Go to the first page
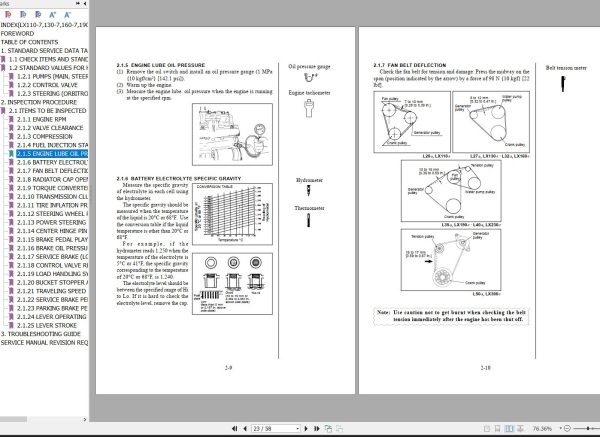This screenshot has width=600, height=437. click(235, 429)
